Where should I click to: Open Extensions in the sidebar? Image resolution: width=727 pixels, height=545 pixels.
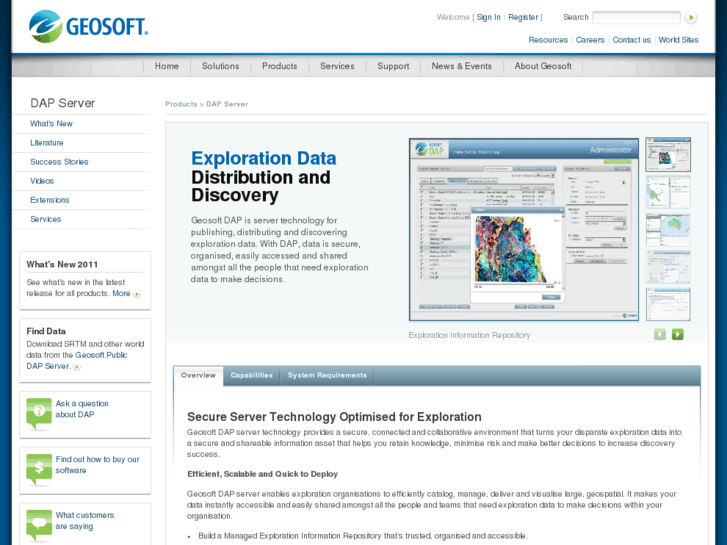50,200
